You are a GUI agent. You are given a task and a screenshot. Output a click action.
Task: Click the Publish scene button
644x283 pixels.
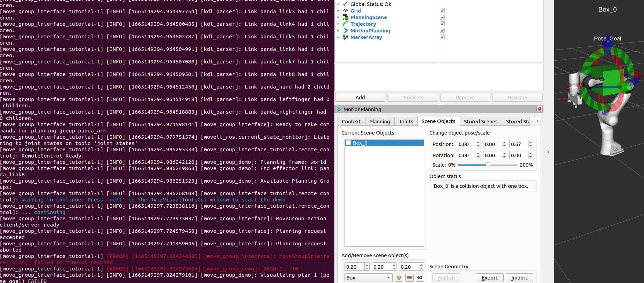pos(446,278)
